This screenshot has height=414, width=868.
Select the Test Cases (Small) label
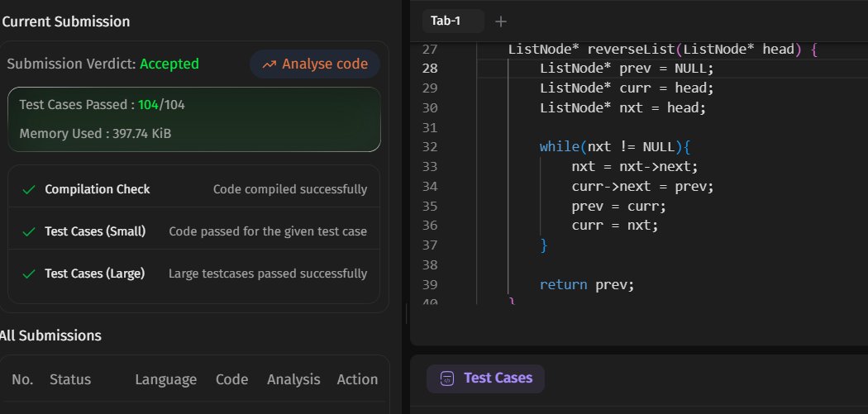[x=95, y=231]
